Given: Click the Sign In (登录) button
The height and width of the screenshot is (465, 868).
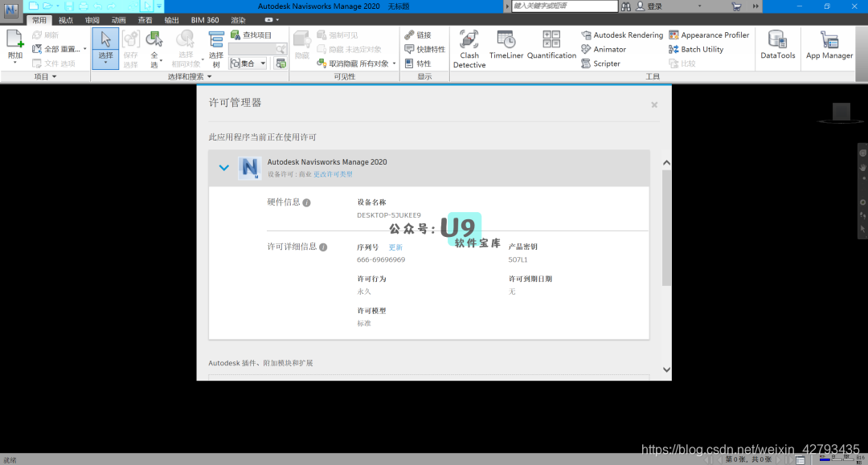Looking at the screenshot, I should [x=649, y=6].
